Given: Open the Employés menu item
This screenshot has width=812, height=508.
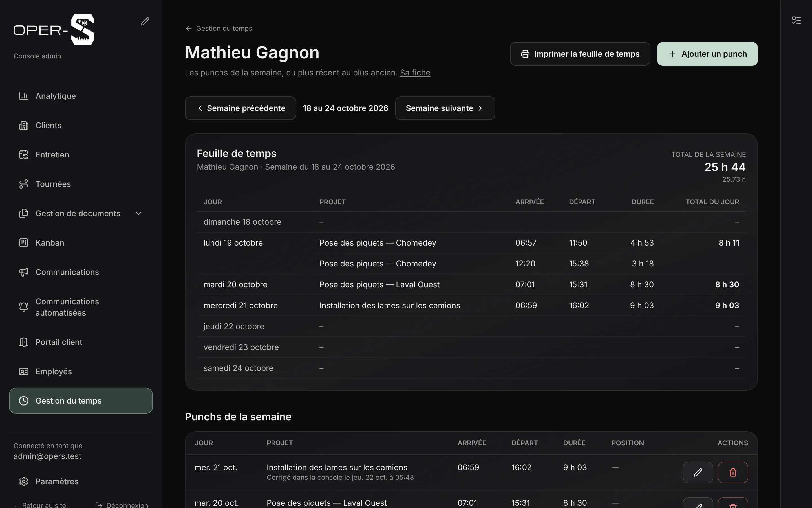Looking at the screenshot, I should 81,371.
